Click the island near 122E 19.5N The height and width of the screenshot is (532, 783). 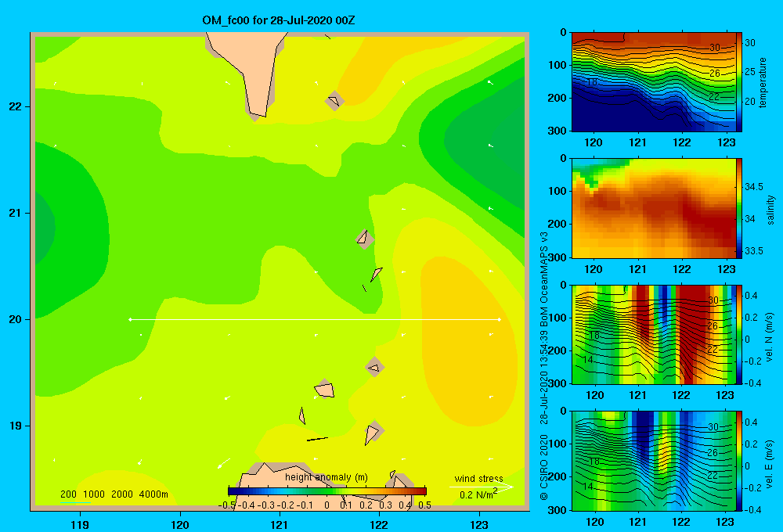point(374,367)
